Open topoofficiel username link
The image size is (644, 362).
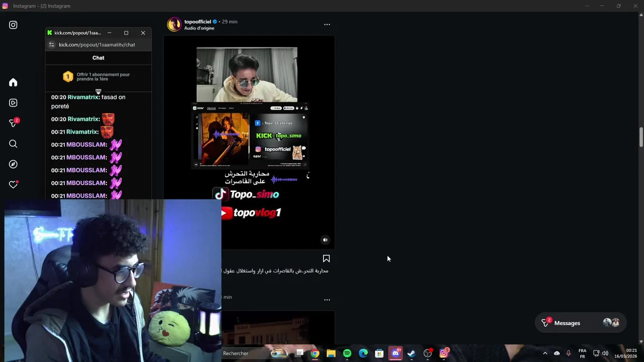tap(197, 22)
